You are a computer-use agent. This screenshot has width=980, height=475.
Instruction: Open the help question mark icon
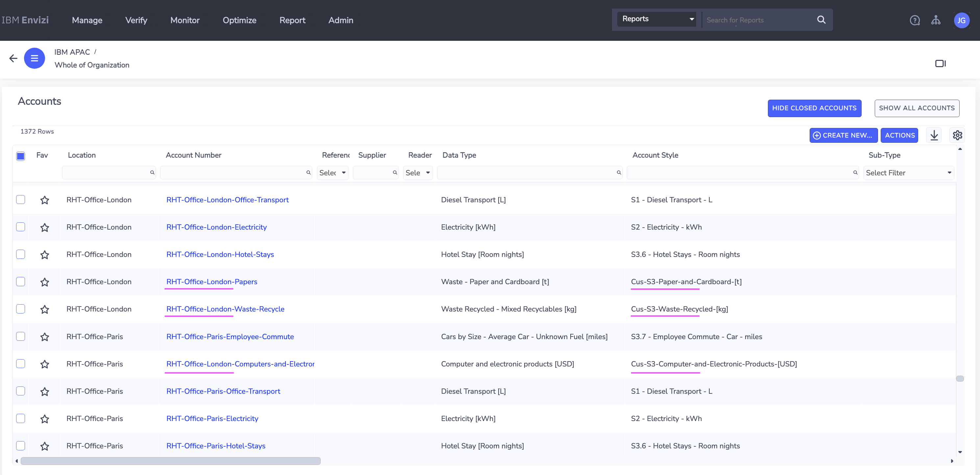(915, 20)
